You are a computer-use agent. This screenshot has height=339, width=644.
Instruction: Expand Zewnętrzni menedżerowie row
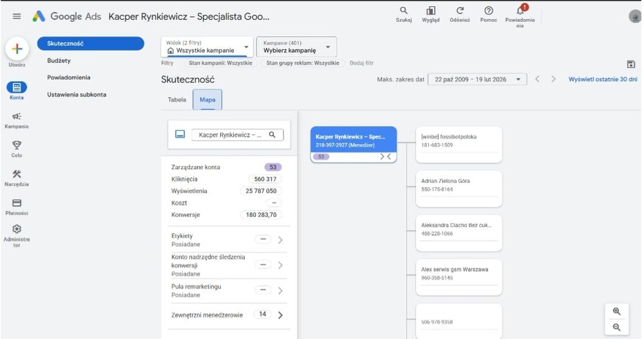pos(280,315)
